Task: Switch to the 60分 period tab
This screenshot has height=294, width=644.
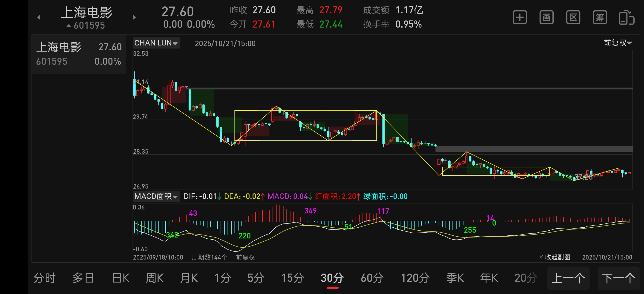Action: point(372,278)
